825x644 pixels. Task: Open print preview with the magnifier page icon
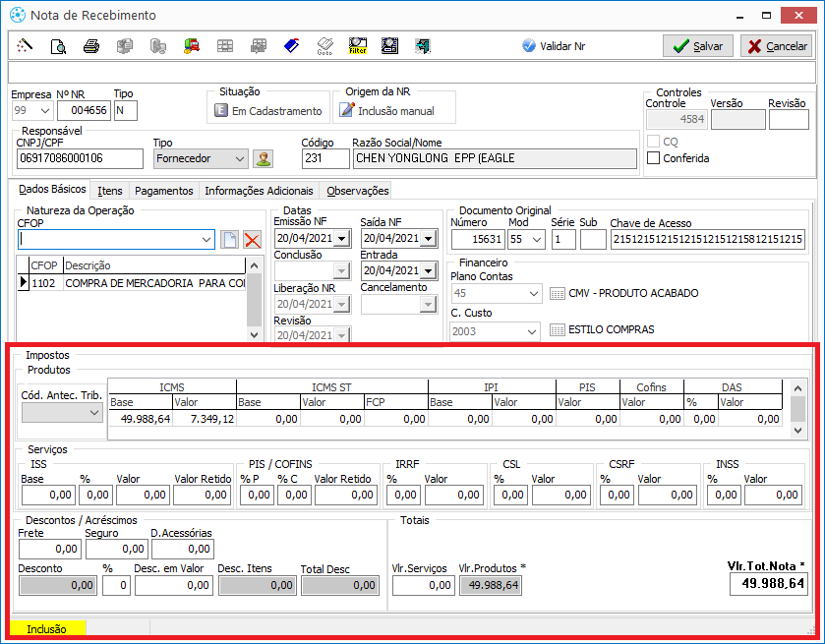tap(58, 46)
